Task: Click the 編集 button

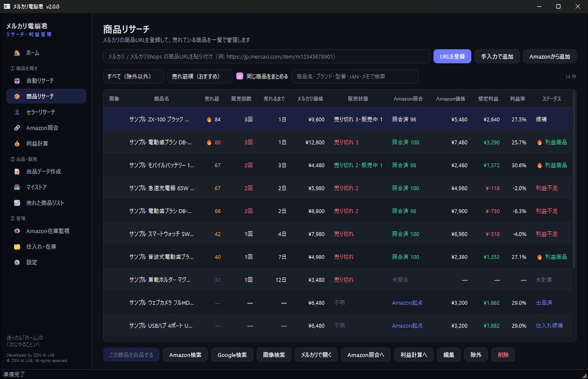Action: click(x=449, y=355)
